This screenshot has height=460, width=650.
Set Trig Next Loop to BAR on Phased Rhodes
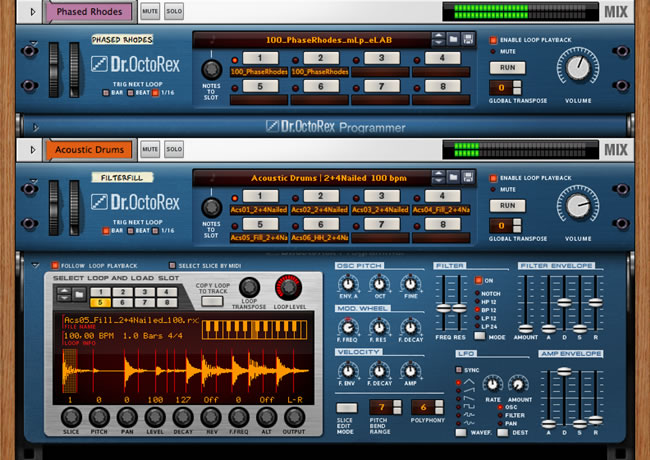[x=106, y=93]
